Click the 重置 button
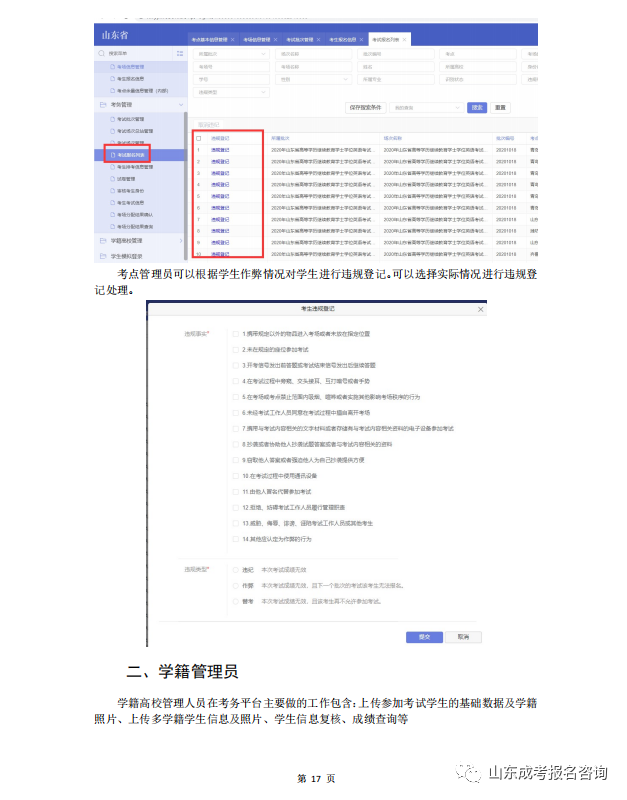Image resolution: width=627 pixels, height=800 pixels. click(x=500, y=108)
